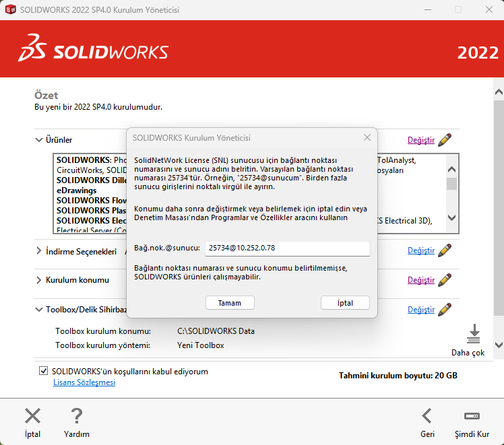Viewport: 504px width, 445px height.
Task: Toggle SOLIDWORKS koşullarını kabul ediyorum checkbox
Action: [x=43, y=371]
